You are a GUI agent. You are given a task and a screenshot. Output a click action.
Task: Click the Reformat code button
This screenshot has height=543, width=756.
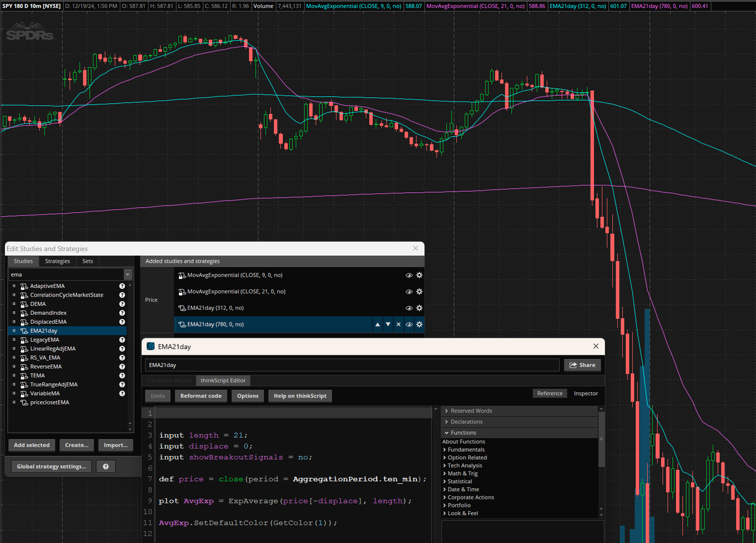tap(201, 396)
